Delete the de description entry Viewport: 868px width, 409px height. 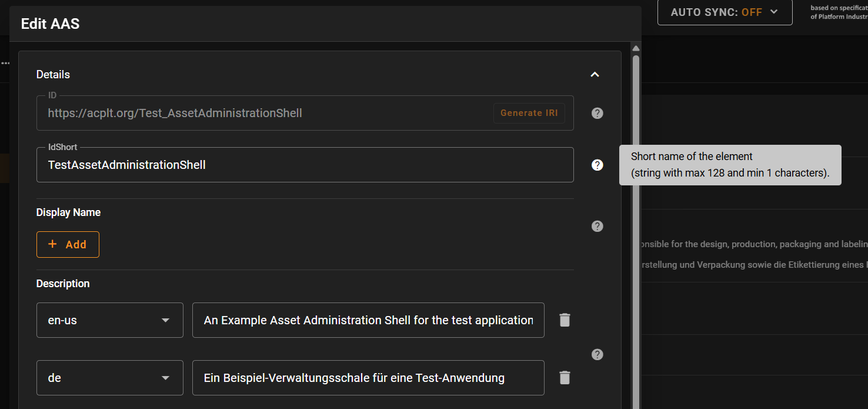click(565, 378)
